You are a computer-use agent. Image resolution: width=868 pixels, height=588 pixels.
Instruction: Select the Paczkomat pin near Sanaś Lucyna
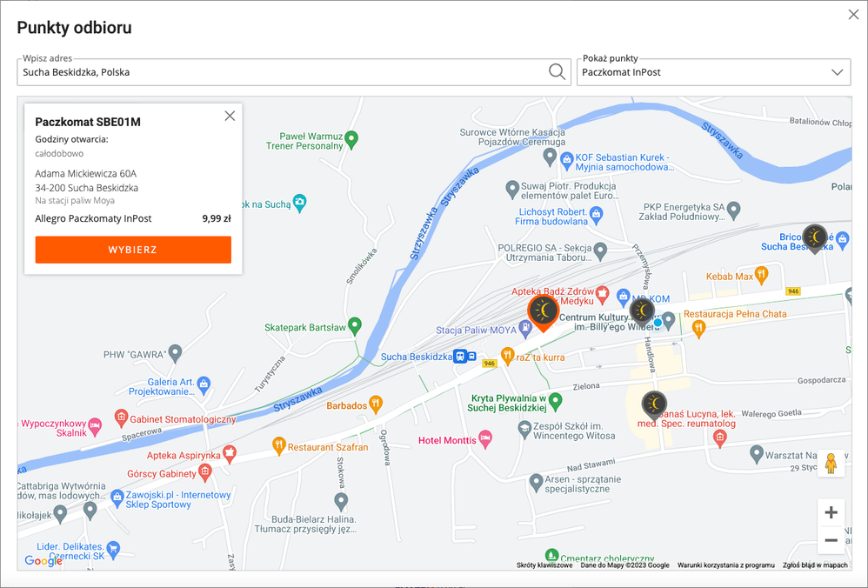[654, 406]
